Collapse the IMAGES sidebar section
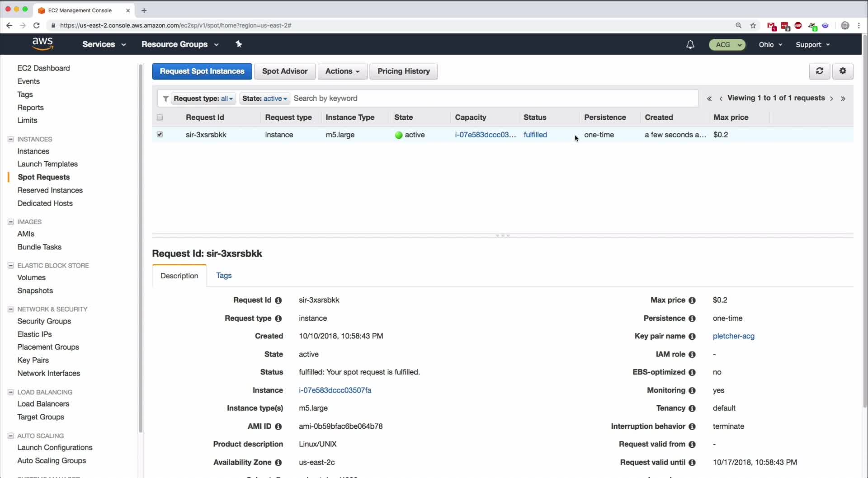The height and width of the screenshot is (478, 868). coord(11,222)
